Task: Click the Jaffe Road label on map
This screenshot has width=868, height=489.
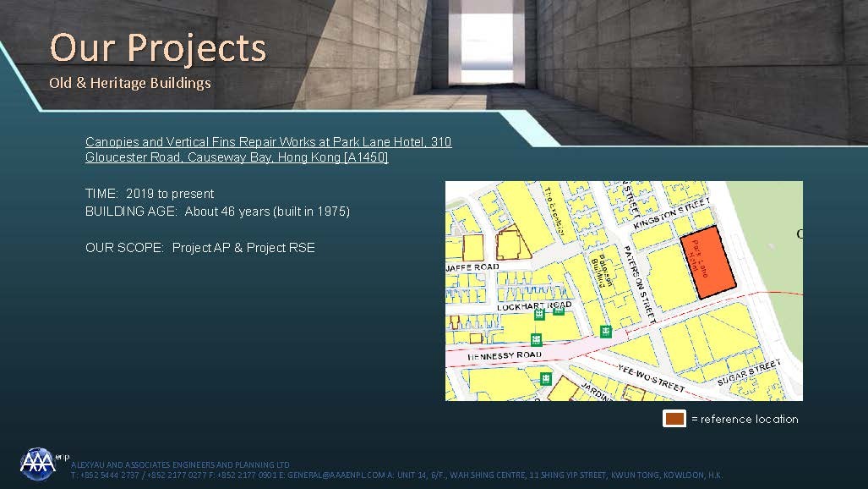Action: [472, 267]
